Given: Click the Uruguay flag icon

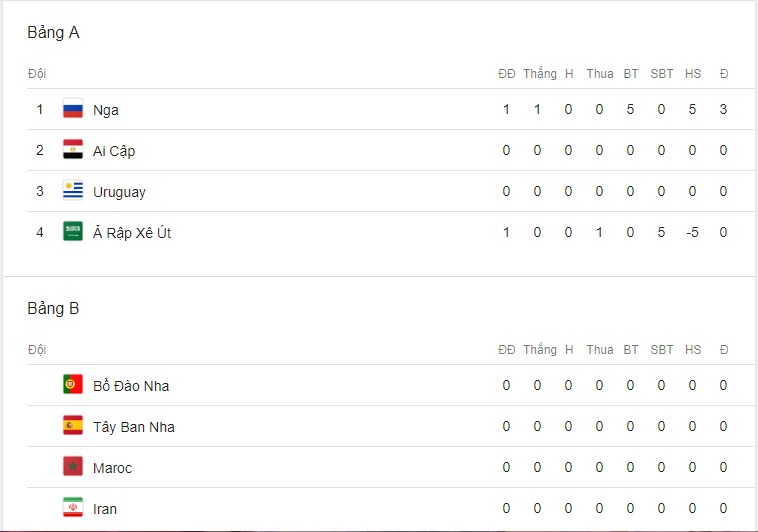Looking at the screenshot, I should pyautogui.click(x=73, y=191).
